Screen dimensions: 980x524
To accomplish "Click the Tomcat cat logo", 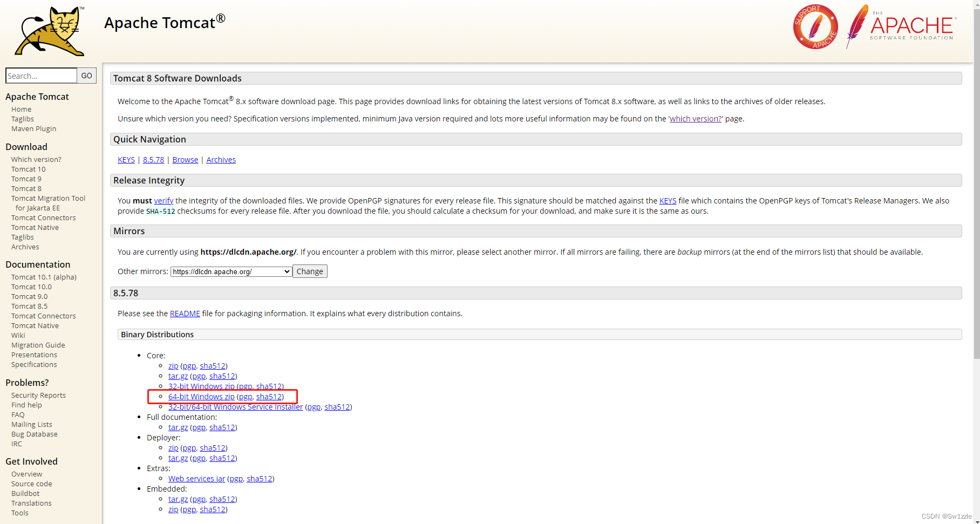I will click(50, 31).
